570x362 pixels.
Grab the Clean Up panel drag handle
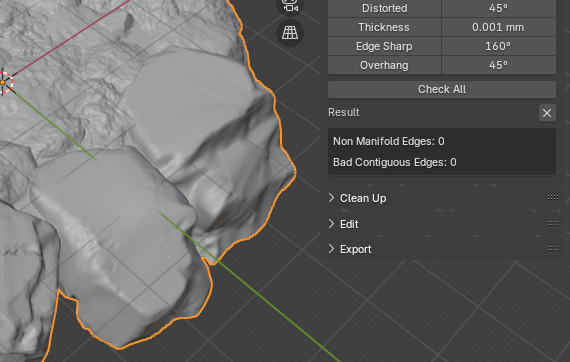point(553,198)
